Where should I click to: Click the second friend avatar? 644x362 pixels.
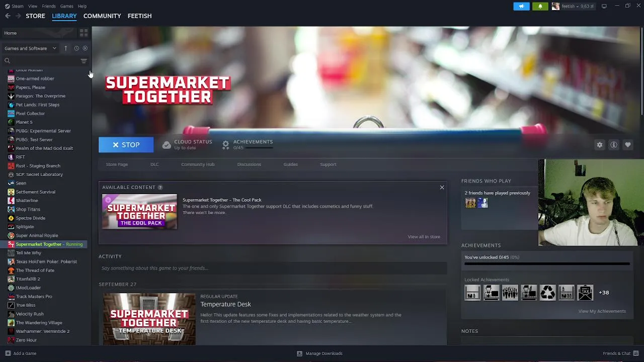483,203
